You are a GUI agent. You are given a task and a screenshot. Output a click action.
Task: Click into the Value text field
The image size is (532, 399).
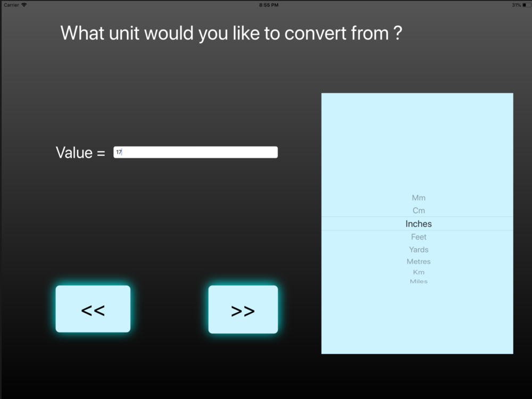pyautogui.click(x=195, y=152)
